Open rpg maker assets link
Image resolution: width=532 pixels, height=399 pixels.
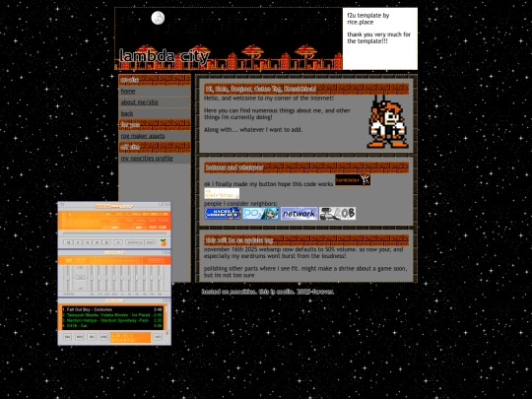pos(143,136)
